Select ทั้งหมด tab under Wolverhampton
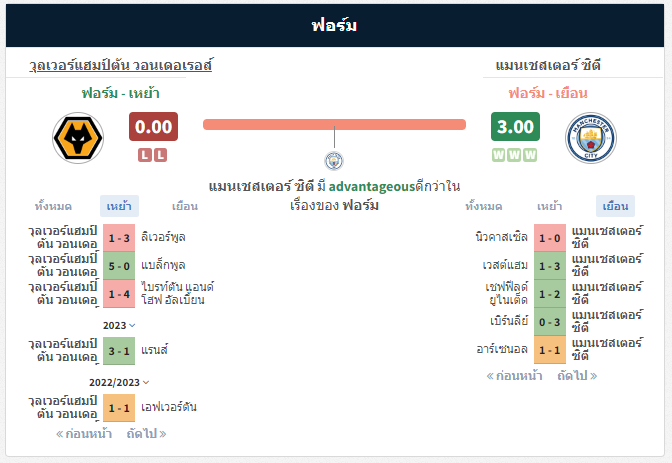Screen dimensions: 672x463 53,206
